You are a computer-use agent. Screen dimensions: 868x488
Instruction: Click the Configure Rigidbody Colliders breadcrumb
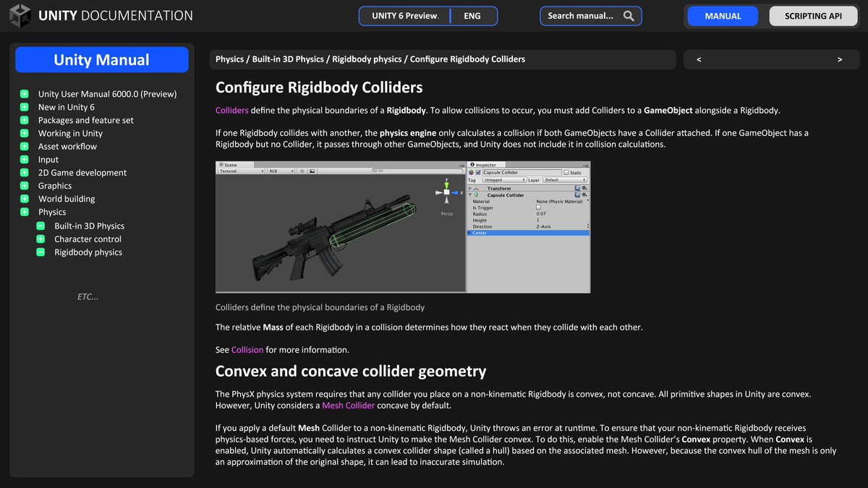click(467, 59)
